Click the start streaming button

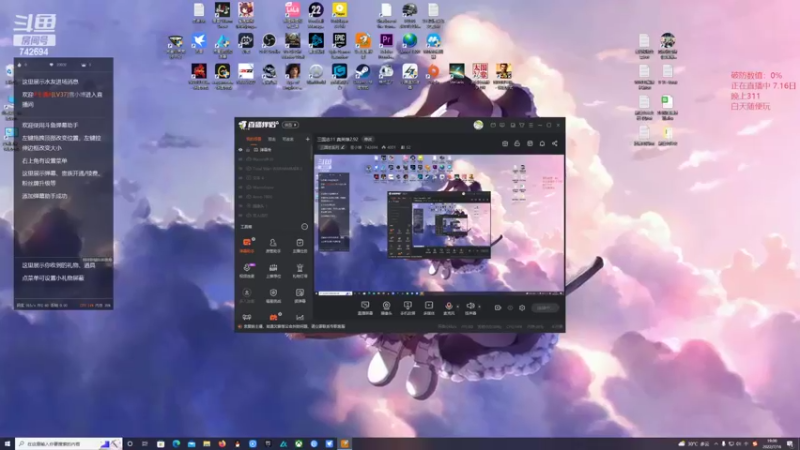544,308
